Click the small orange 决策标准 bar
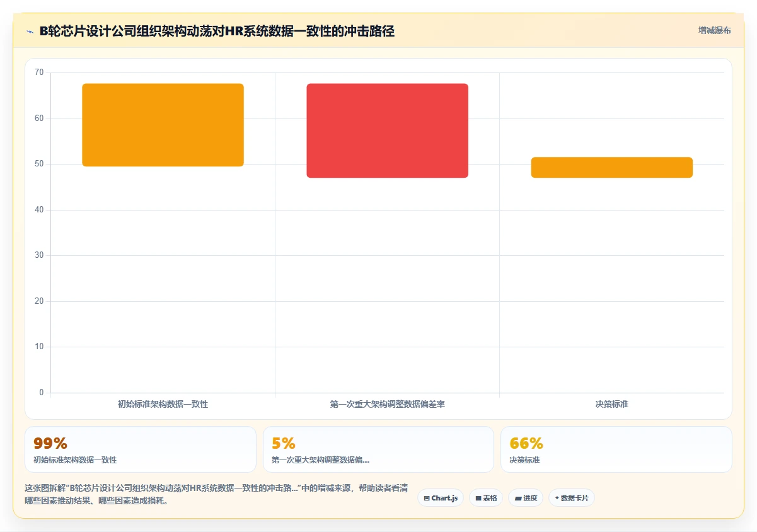This screenshot has width=757, height=532. 612,168
